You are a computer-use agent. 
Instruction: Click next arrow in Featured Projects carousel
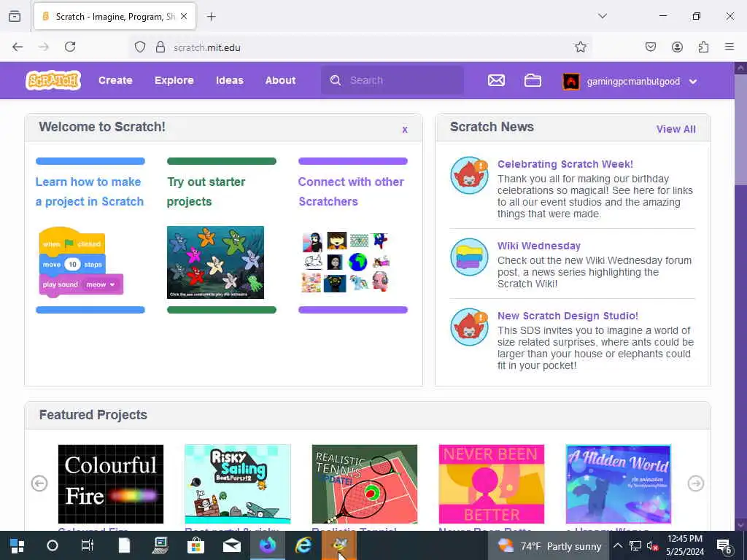[x=695, y=483]
